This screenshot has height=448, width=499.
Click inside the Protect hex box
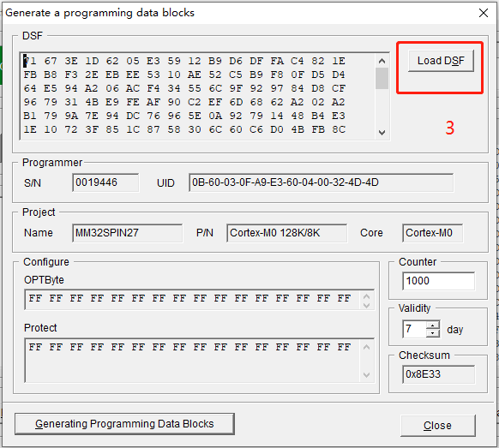[x=194, y=361]
